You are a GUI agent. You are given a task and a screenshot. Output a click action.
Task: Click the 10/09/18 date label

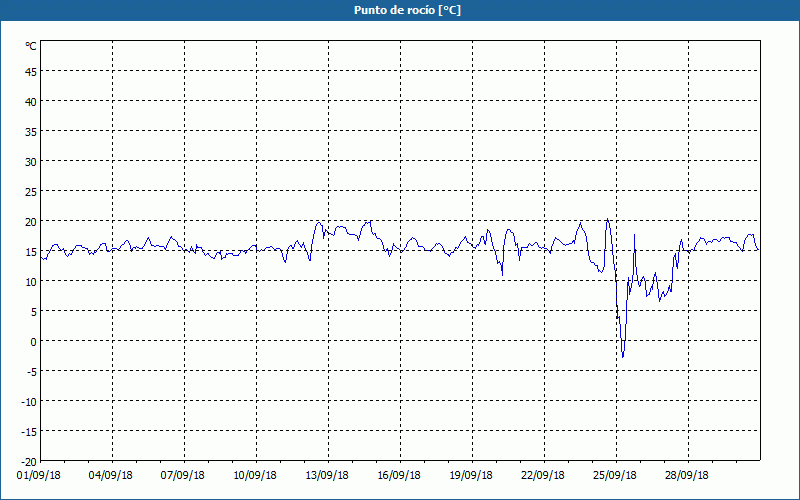pyautogui.click(x=255, y=476)
